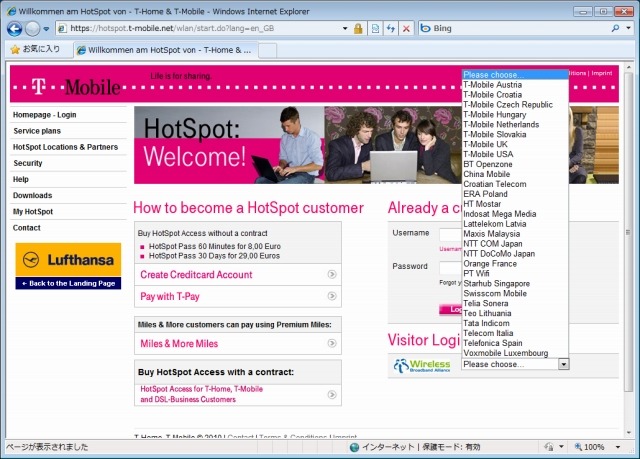
Task: Select highlighted Please choose... list entry
Action: 515,75
